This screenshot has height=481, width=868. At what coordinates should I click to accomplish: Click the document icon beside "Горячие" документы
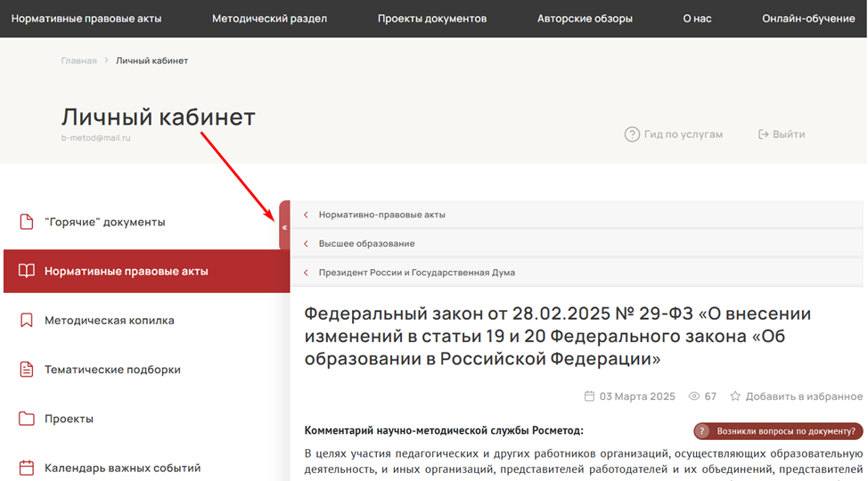coord(27,222)
